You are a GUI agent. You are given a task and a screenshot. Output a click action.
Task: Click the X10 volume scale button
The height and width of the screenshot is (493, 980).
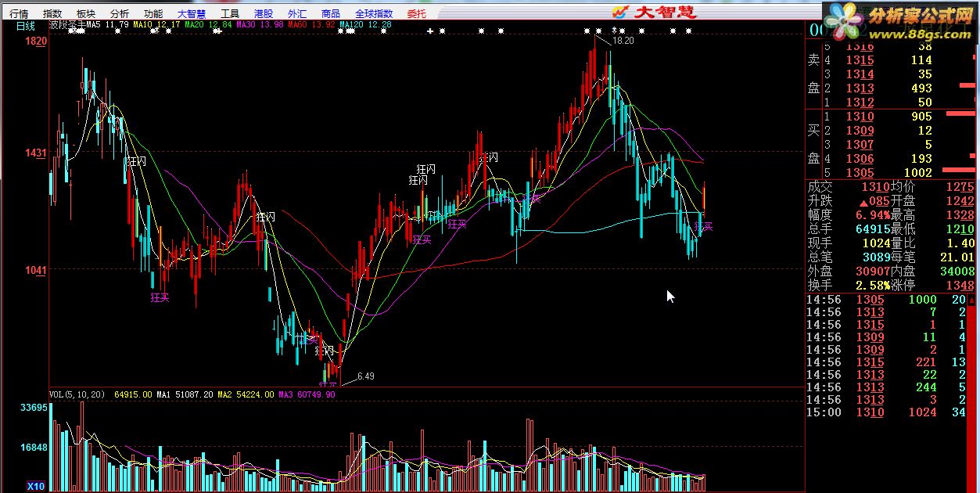37,486
